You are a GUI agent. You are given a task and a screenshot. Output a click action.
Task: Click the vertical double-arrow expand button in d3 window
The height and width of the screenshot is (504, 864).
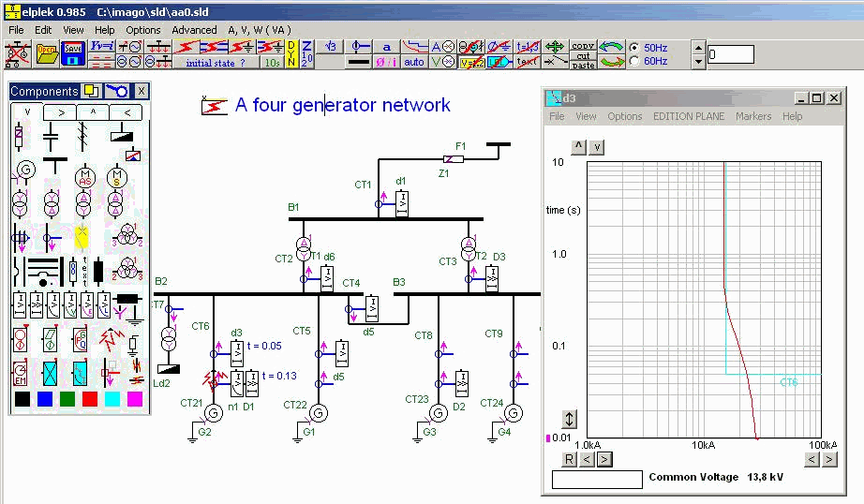569,419
